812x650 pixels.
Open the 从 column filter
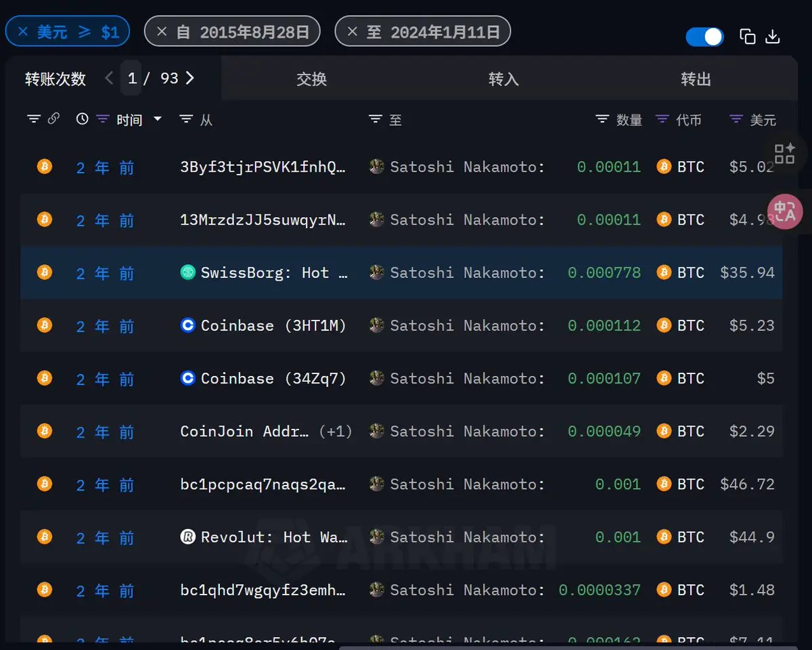(187, 119)
